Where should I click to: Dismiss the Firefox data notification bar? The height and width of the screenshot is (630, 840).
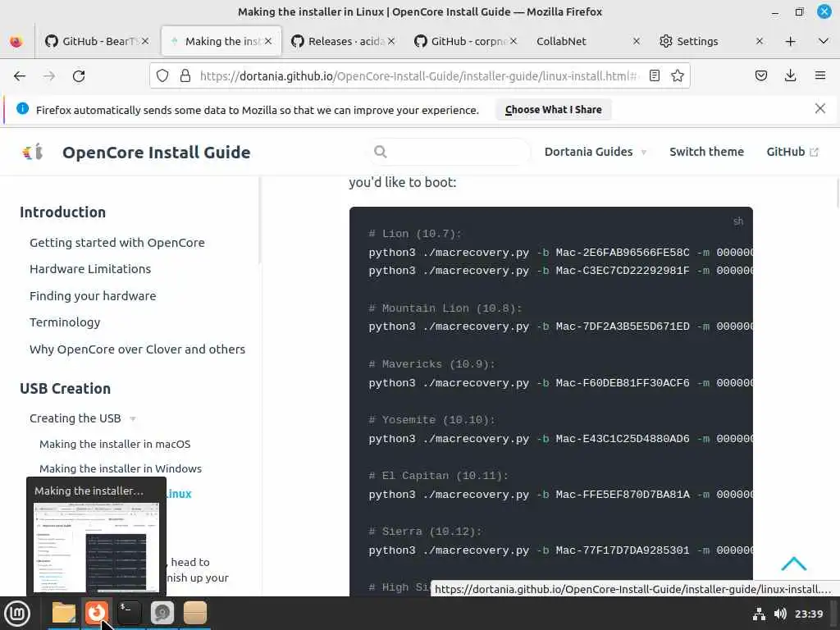click(x=819, y=109)
